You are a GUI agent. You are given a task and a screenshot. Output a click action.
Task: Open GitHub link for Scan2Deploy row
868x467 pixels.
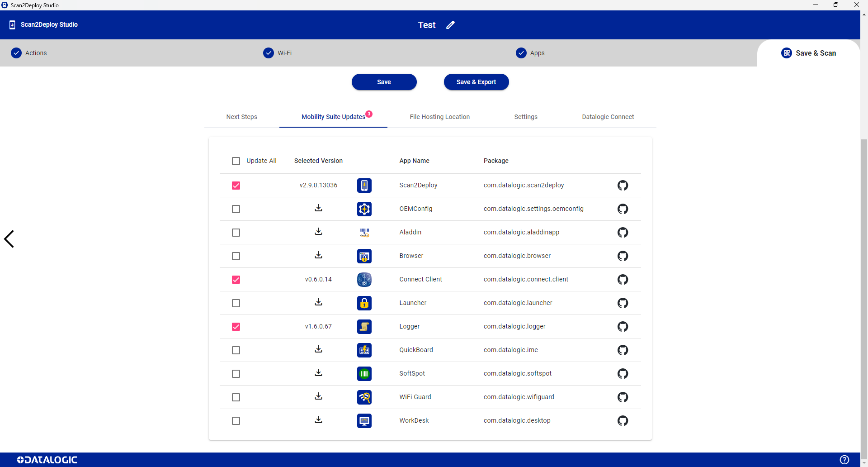623,185
